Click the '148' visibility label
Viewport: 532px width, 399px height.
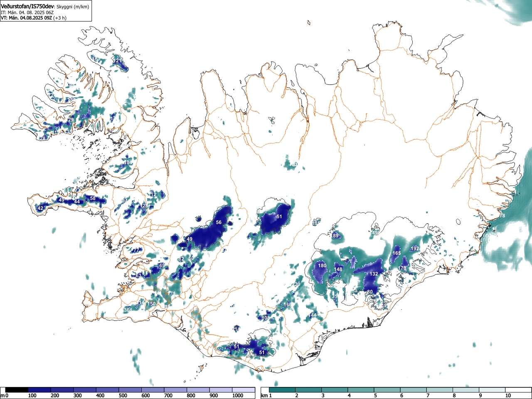tap(338, 269)
